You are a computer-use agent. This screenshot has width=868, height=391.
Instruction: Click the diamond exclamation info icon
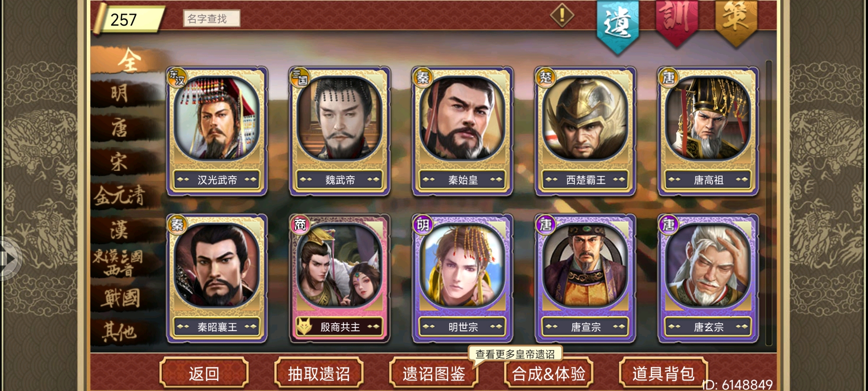tap(562, 15)
